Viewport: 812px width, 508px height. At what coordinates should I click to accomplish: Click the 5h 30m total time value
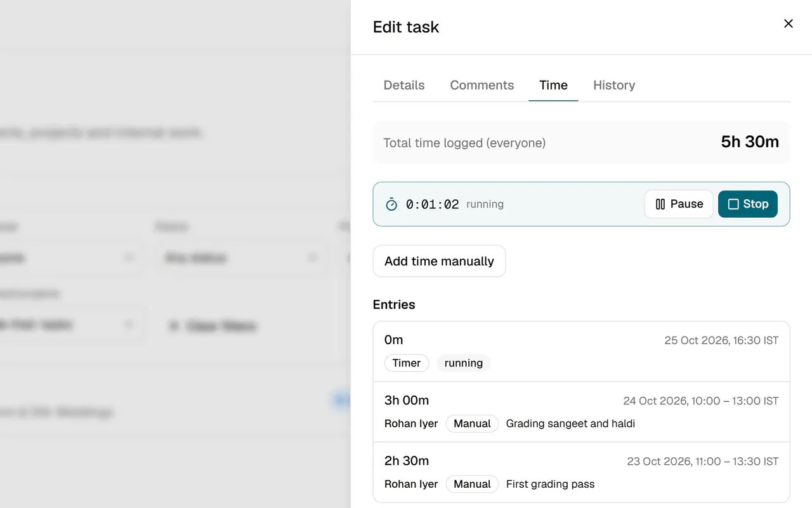point(750,142)
